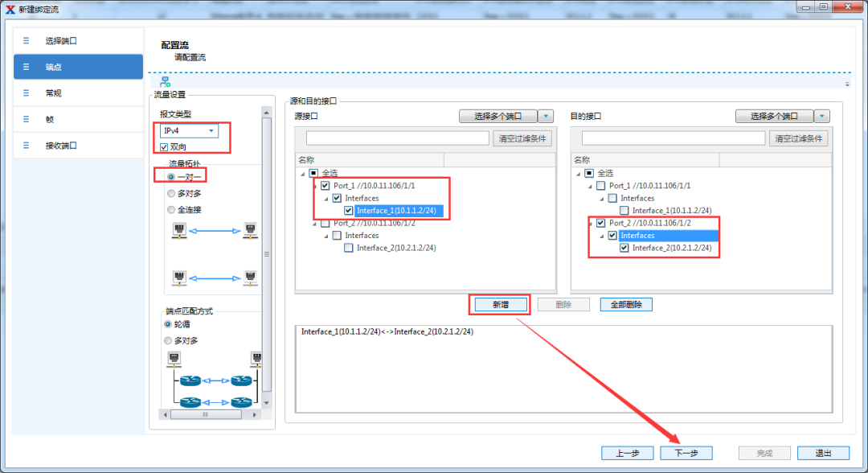Click 选择多个端口 button for source interface

coord(498,117)
